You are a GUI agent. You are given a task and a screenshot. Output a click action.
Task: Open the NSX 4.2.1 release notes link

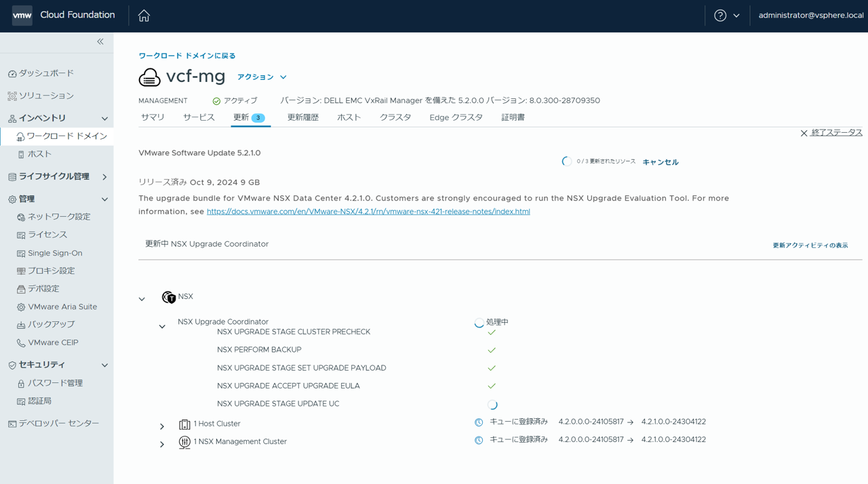click(368, 211)
